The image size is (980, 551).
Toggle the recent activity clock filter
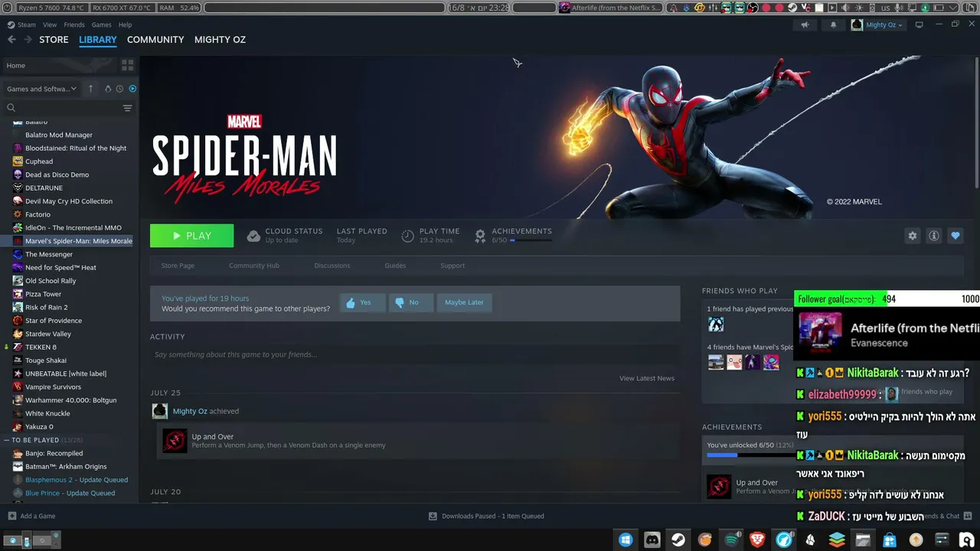119,89
